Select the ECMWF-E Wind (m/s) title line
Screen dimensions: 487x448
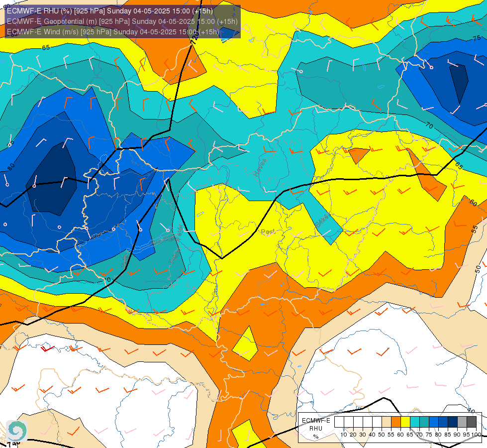tap(113, 32)
